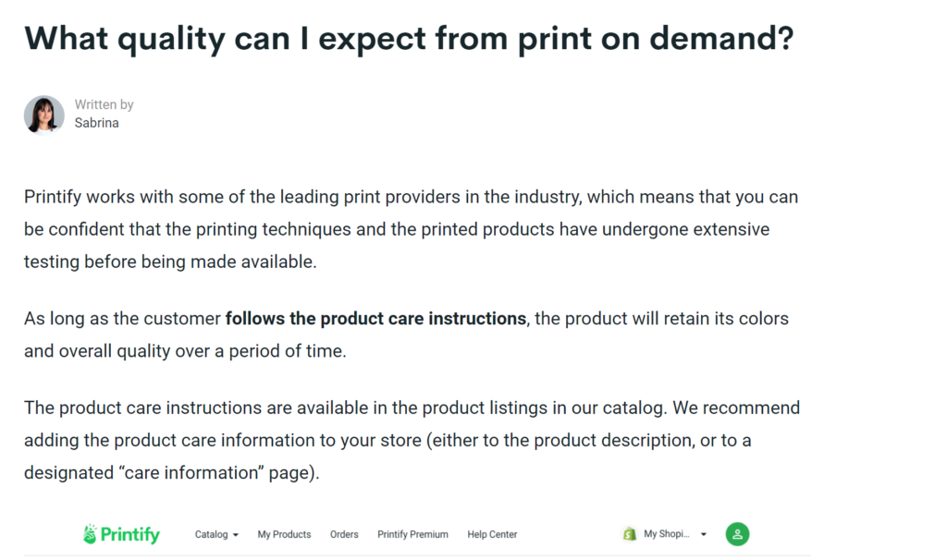Click the Printify wordmark text
The height and width of the screenshot is (560, 947).
click(130, 535)
